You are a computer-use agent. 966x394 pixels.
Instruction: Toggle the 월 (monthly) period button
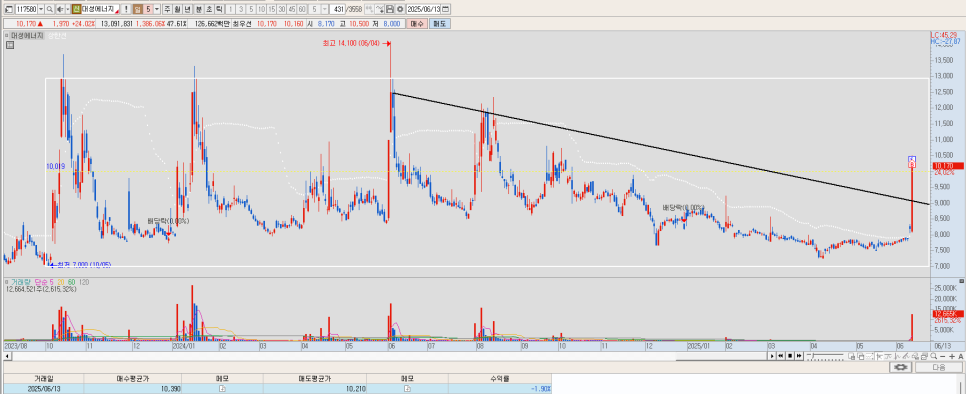177,9
